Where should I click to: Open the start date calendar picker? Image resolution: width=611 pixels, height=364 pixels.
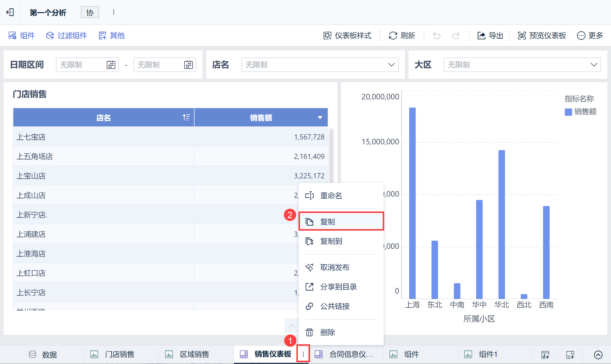click(111, 65)
